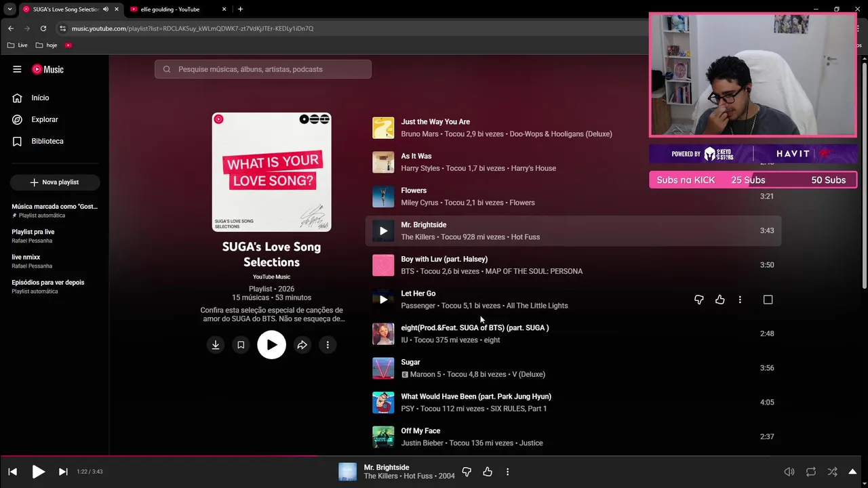
Task: Click Just the Way You Are thumbnail
Action: (383, 128)
